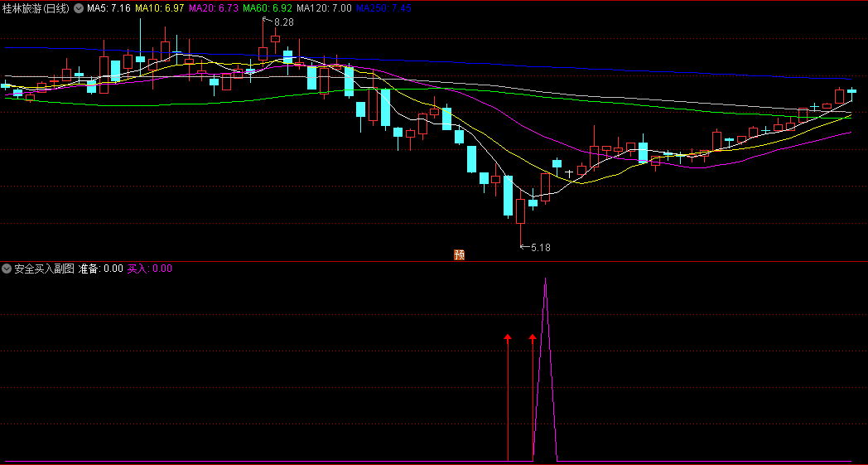This screenshot has height=465, width=868.
Task: Click the 5.18 low price label
Action: [541, 248]
